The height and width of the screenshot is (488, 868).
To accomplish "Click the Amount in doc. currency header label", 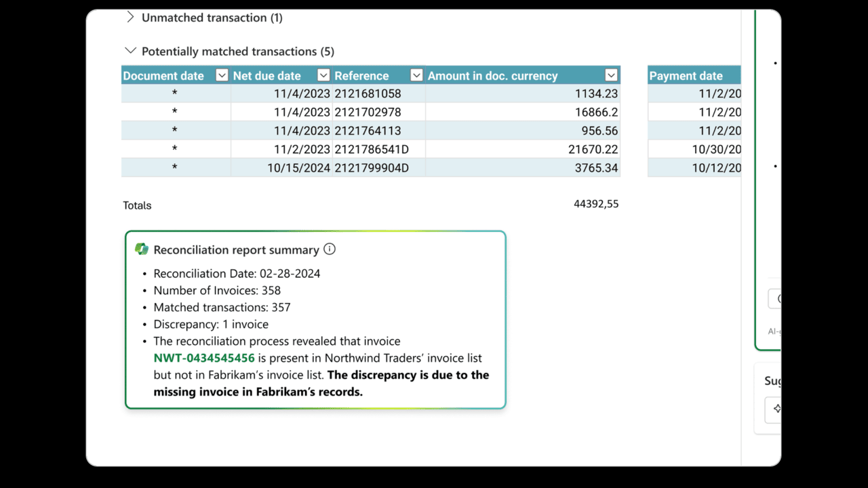I will 492,76.
